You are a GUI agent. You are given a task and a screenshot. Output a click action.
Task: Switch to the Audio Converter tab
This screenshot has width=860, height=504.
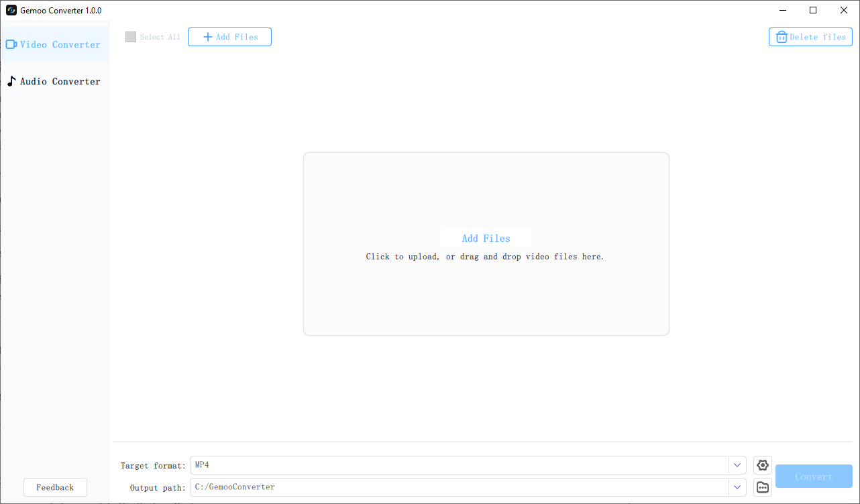(x=54, y=81)
